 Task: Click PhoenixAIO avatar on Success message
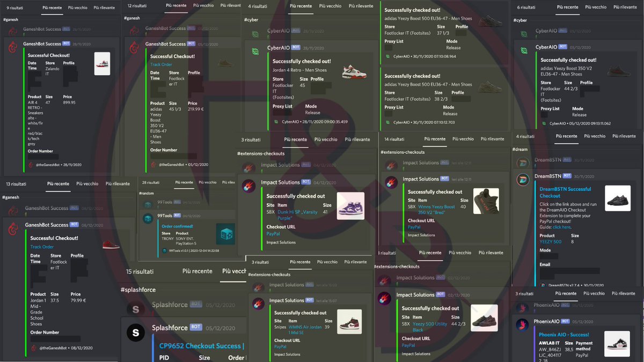pos(522,324)
